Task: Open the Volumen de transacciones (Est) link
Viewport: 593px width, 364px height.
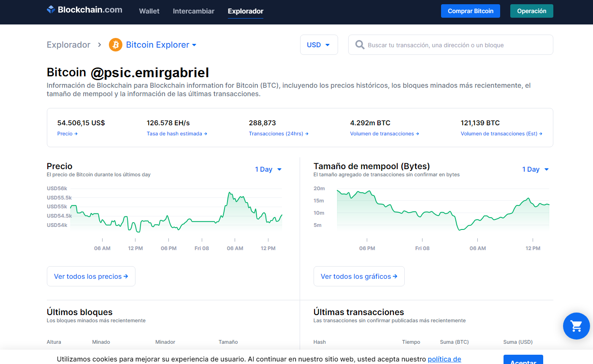Action: click(501, 134)
